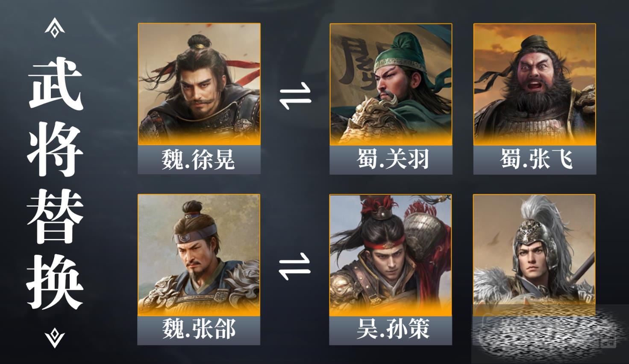Click the 魏.张郃 name label
Screen dimensions: 629x364
199,330
